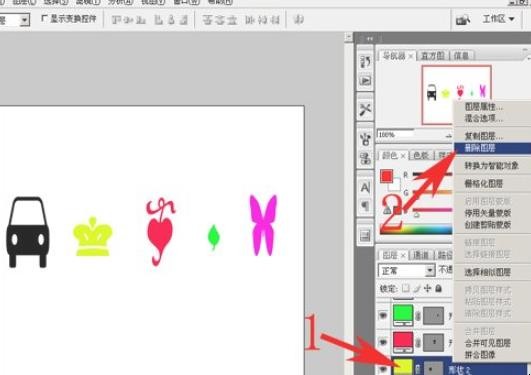The image size is (531, 375).
Task: Open the 正常 blend mode dropdown
Action: coord(406,271)
